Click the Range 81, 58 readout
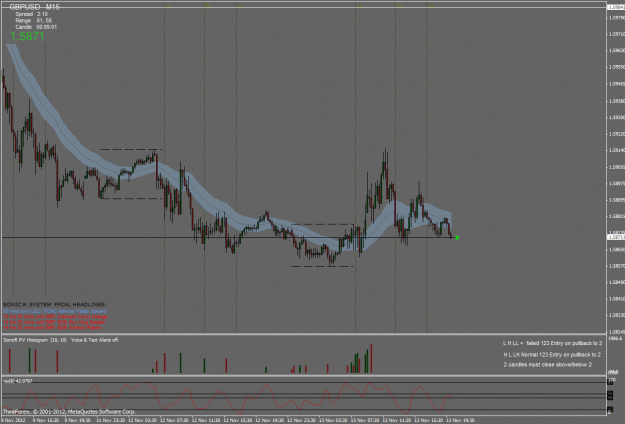This screenshot has width=625, height=424. (x=33, y=20)
